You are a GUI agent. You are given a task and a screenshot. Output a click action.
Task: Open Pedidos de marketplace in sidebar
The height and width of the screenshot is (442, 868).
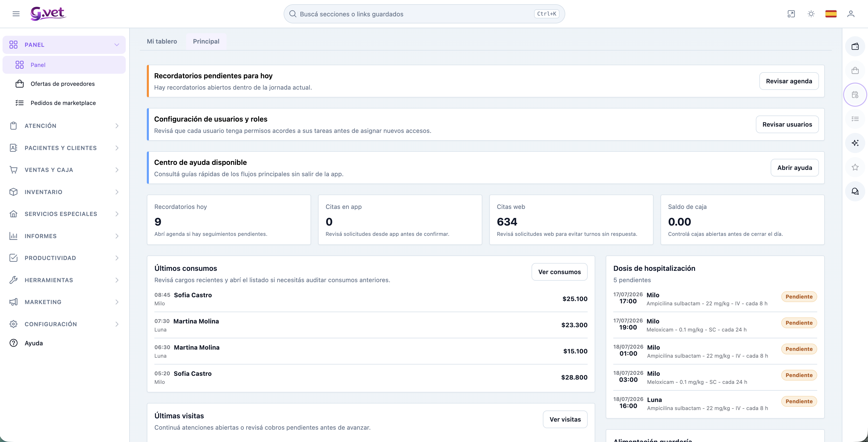64,103
